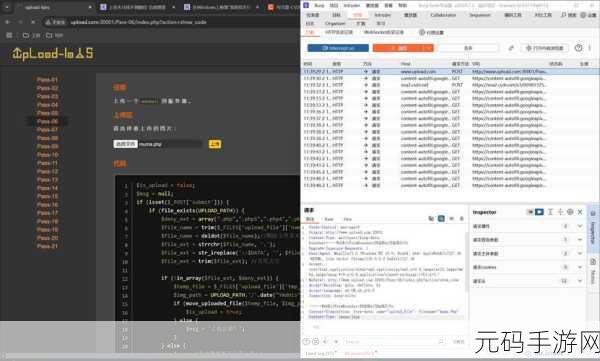Close the Inspector panel
Screen dimensions: 600x361
(x=580, y=212)
